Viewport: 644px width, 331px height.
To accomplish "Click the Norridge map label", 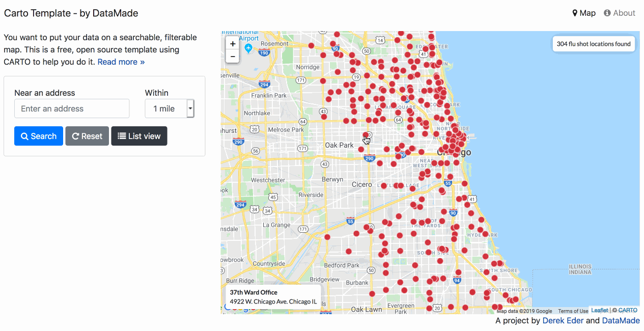I will pos(307,67).
